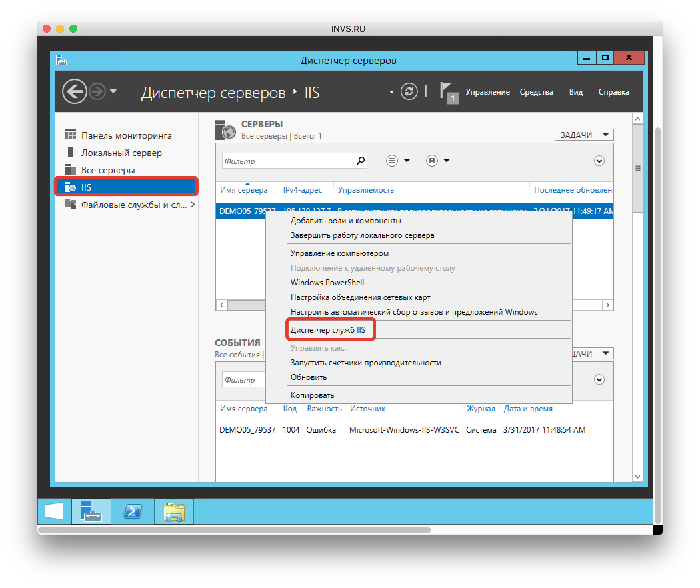
Task: Open the Справка menu
Action: [614, 92]
